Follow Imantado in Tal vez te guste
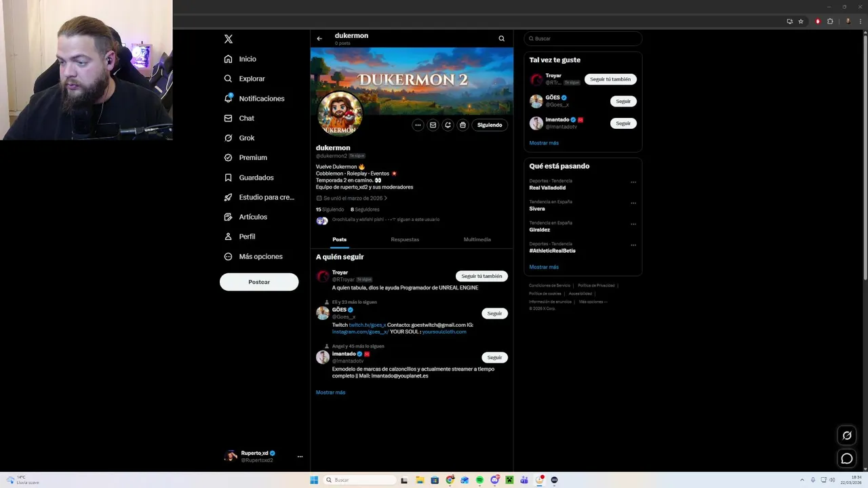868x488 pixels. 623,123
